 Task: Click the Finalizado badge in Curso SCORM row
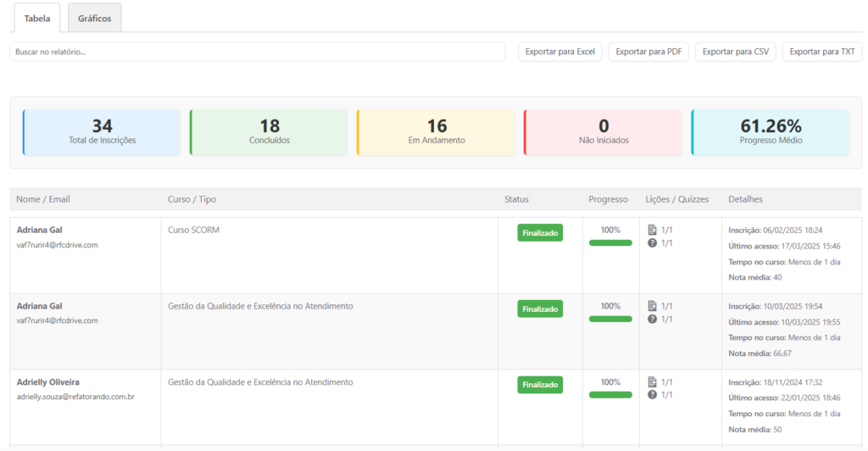540,232
